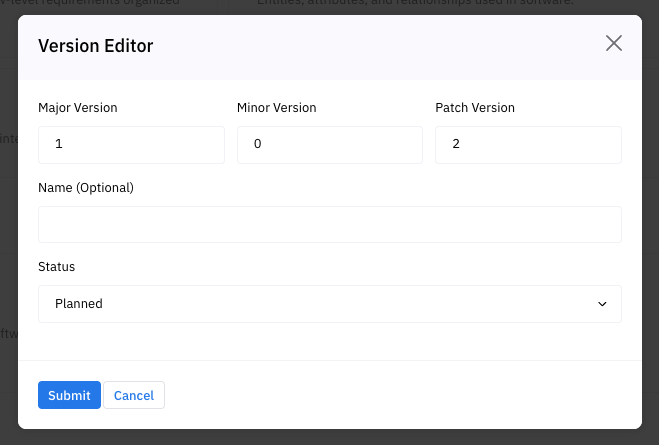The height and width of the screenshot is (445, 659).
Task: Click the "Minor Version" label text
Action: tap(277, 107)
